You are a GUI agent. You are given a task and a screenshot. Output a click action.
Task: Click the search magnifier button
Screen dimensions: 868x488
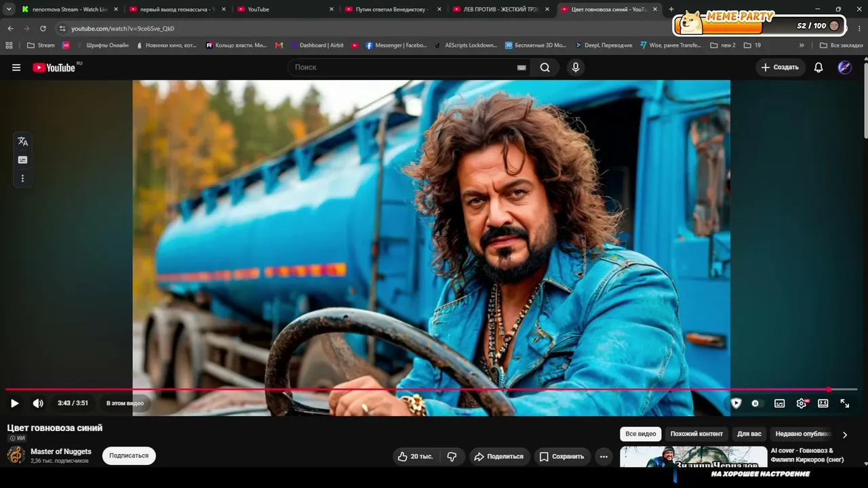[x=545, y=67]
